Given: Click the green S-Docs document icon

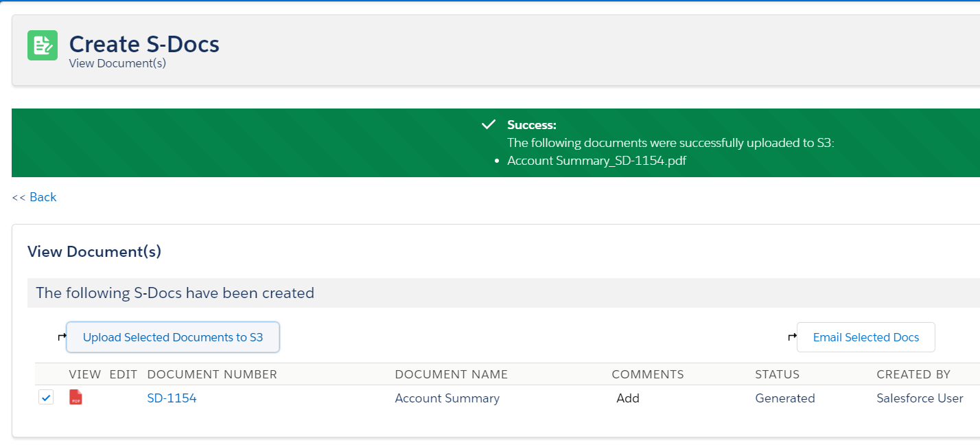Looking at the screenshot, I should (43, 45).
